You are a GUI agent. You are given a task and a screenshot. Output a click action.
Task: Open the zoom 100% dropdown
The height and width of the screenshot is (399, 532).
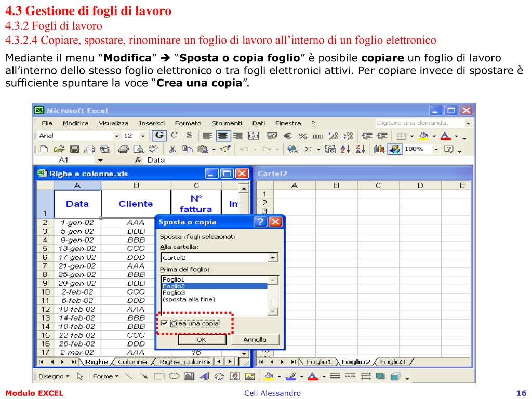click(x=436, y=149)
